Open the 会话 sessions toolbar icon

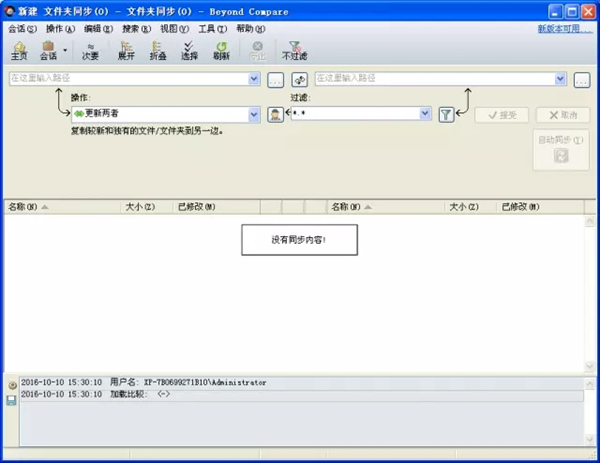click(x=48, y=51)
